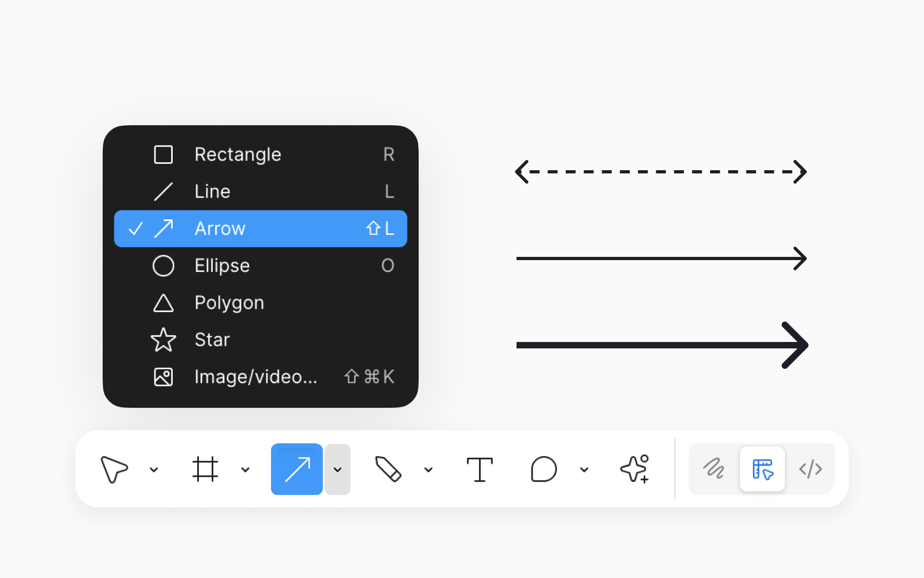
Task: Collapse the shape tools dropdown chevron
Action: coord(337,469)
